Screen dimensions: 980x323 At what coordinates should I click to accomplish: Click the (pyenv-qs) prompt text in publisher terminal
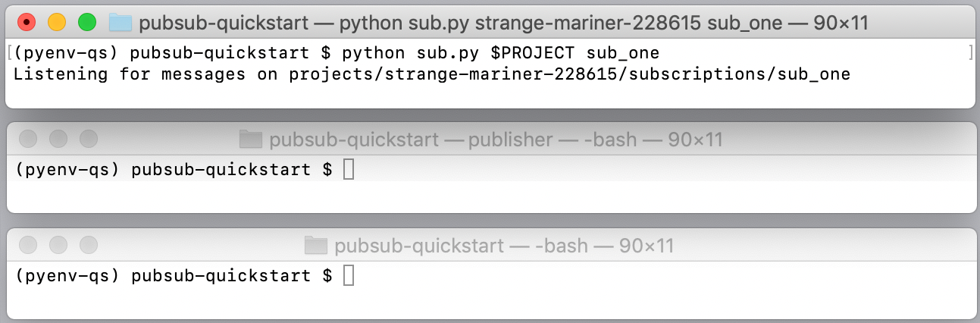tap(67, 170)
